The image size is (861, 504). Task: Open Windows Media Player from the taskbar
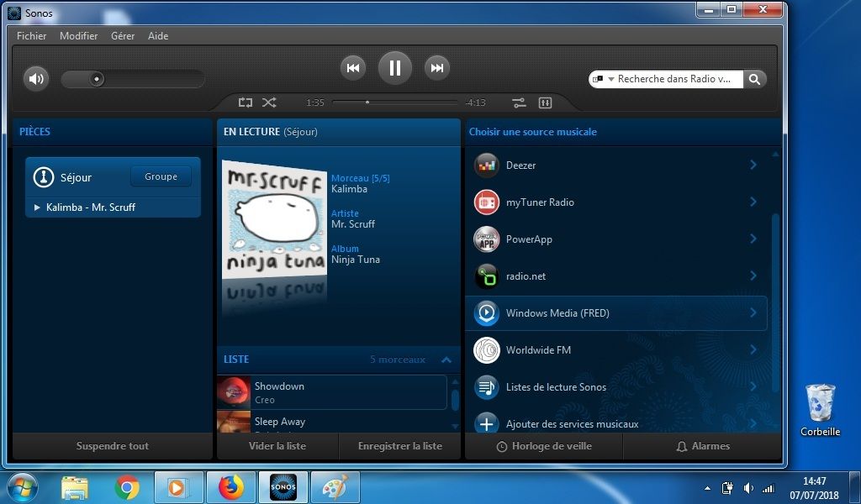click(x=179, y=487)
